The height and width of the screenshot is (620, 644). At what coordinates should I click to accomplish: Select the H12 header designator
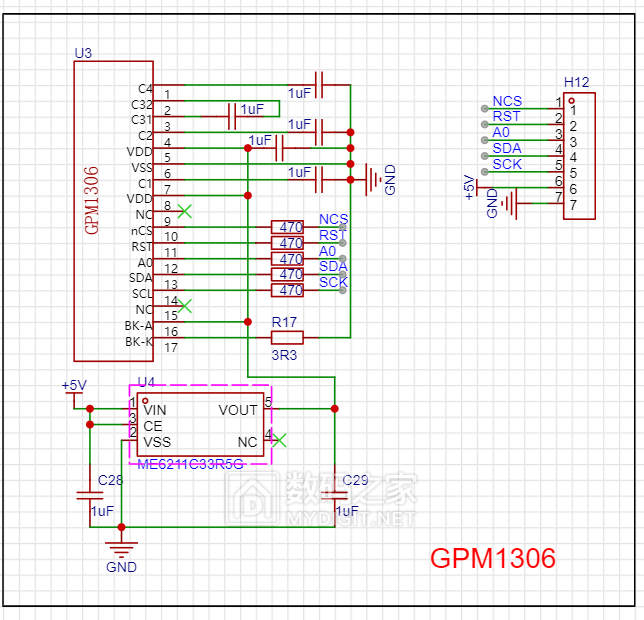click(576, 82)
